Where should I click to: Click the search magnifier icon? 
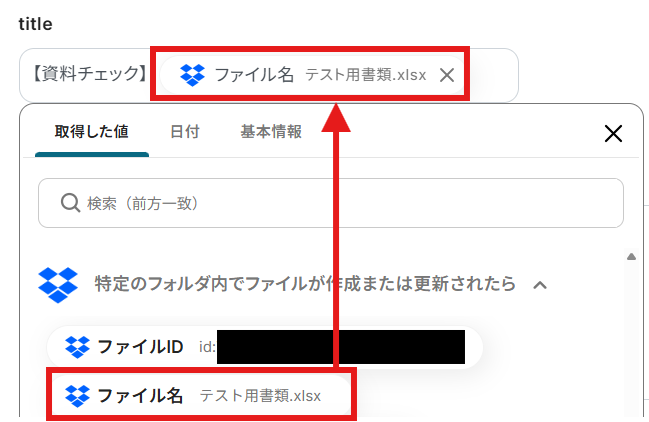click(70, 203)
